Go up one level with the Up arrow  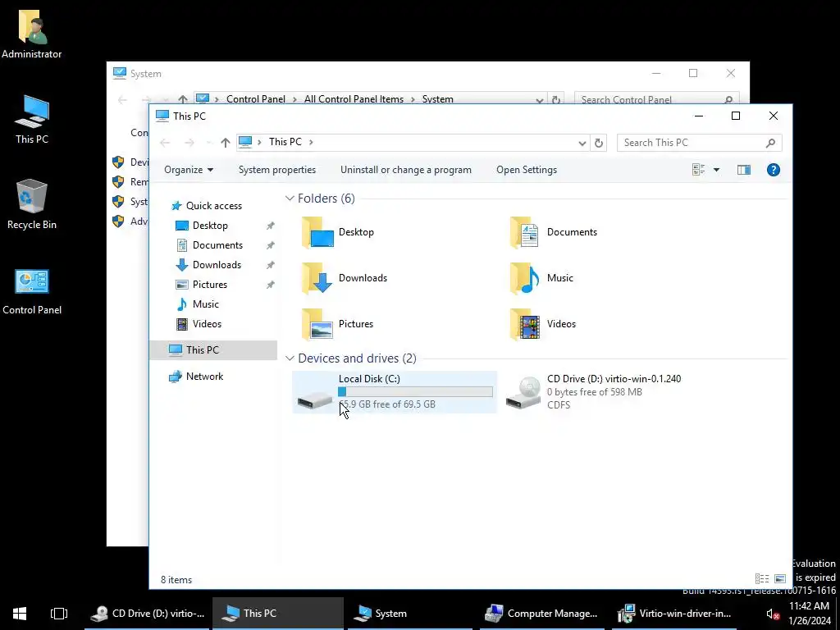coord(225,143)
